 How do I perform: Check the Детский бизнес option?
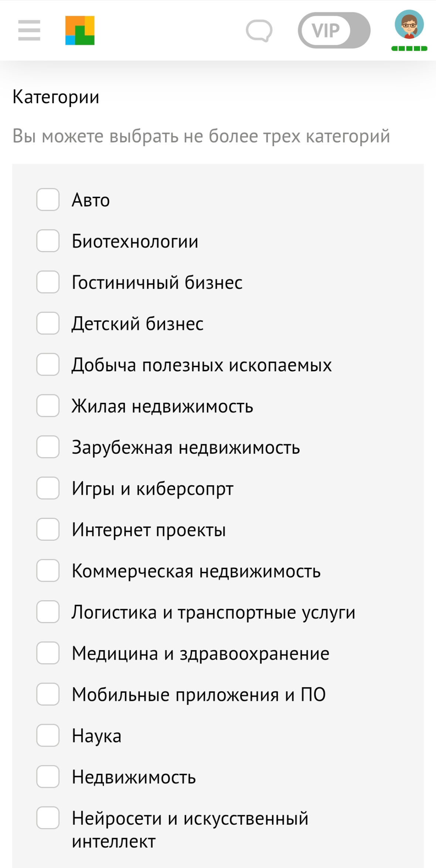tap(48, 324)
